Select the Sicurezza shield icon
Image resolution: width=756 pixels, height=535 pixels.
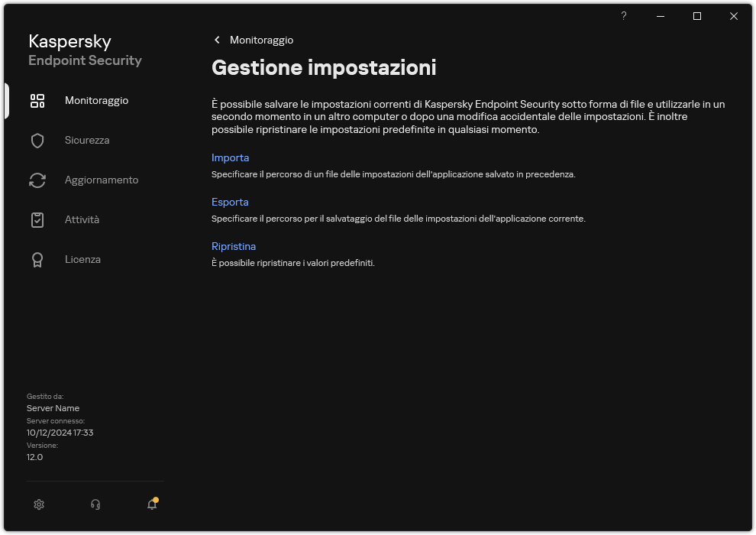point(37,140)
